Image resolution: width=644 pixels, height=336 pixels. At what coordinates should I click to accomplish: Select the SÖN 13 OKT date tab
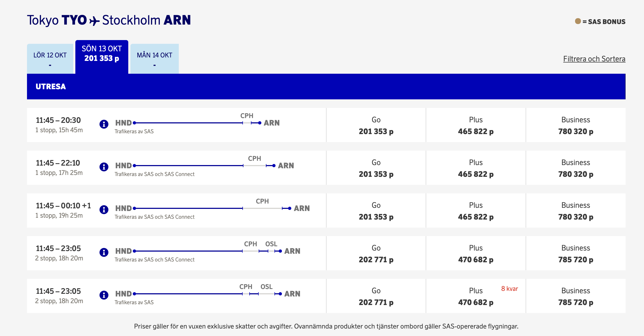click(x=102, y=57)
